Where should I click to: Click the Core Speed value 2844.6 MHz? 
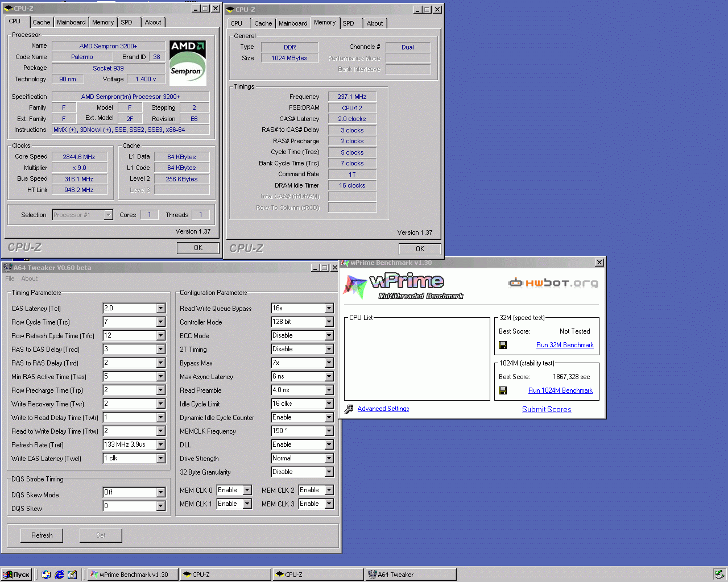pos(79,157)
